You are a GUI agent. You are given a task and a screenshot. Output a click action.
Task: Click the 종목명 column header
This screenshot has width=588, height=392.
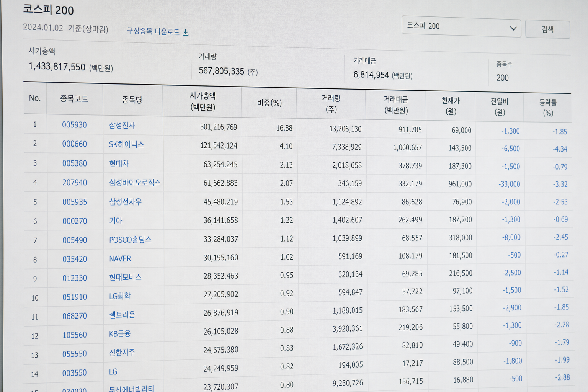[x=132, y=100]
